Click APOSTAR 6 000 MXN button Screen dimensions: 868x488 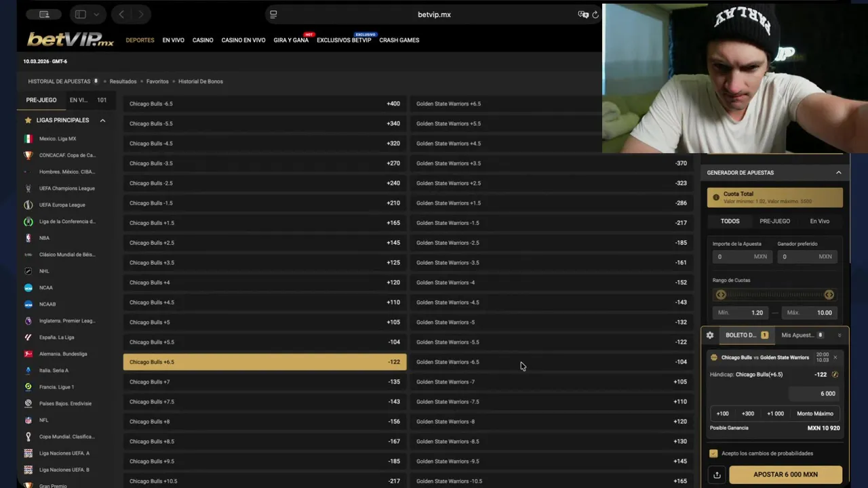[x=786, y=474]
